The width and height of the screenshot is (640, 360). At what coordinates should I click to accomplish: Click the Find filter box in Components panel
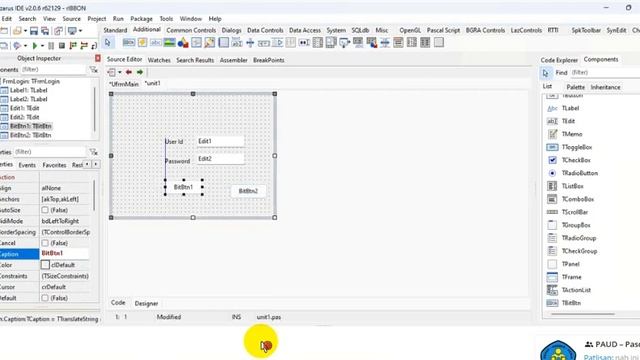pyautogui.click(x=604, y=73)
